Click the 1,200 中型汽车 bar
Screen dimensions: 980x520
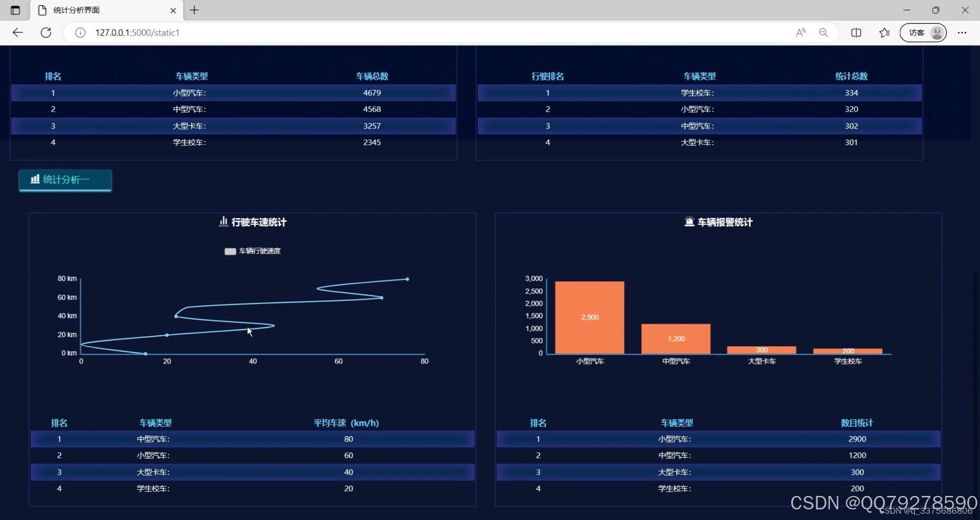tap(676, 339)
